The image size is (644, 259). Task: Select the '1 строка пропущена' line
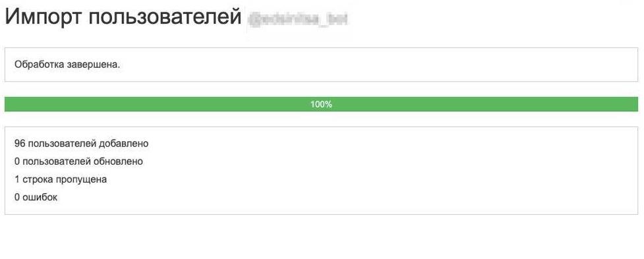[x=61, y=179]
